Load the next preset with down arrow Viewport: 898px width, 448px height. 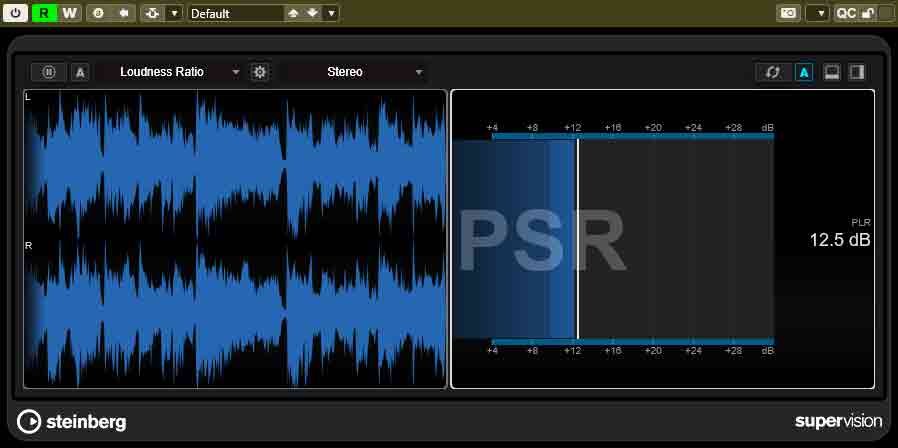tap(312, 13)
